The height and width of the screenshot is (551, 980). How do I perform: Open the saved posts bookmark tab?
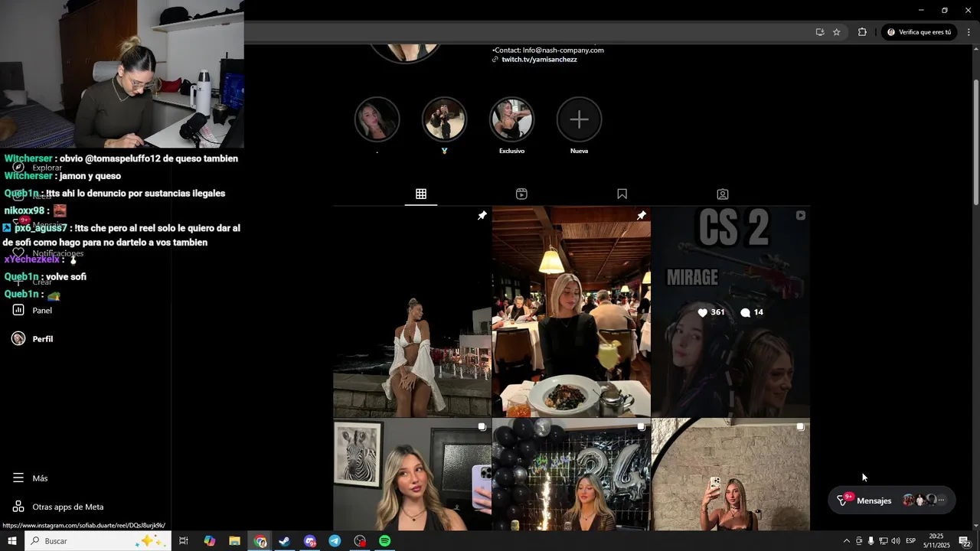[622, 194]
